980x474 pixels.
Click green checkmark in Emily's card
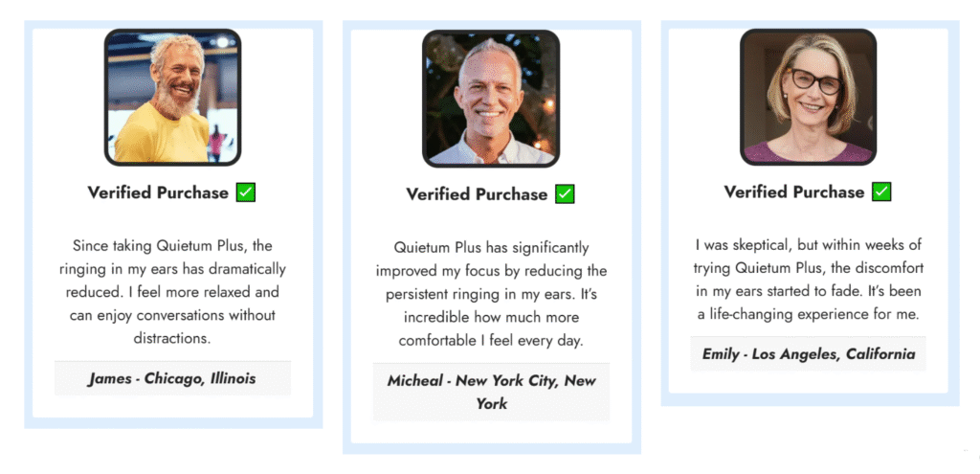881,192
